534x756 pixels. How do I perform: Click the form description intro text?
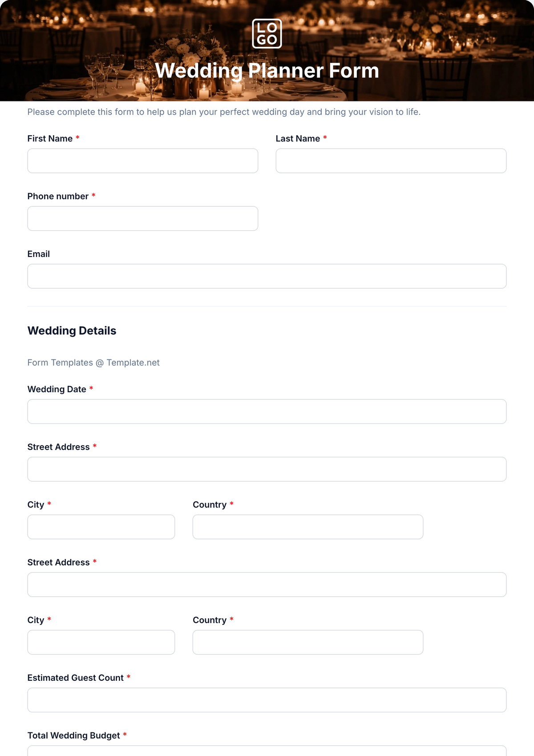224,112
